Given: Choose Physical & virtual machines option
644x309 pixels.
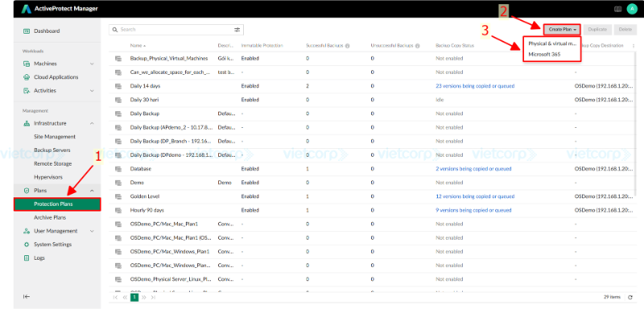Looking at the screenshot, I should (x=552, y=43).
